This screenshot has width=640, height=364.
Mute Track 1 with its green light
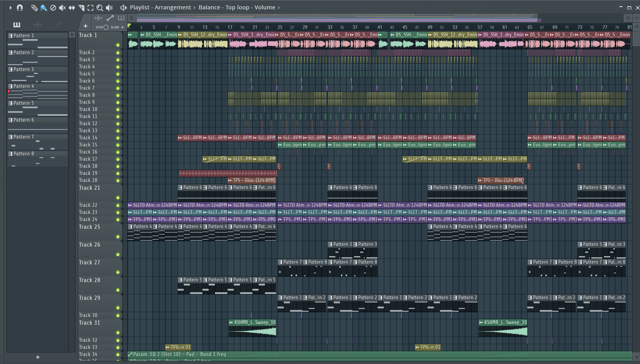click(118, 45)
